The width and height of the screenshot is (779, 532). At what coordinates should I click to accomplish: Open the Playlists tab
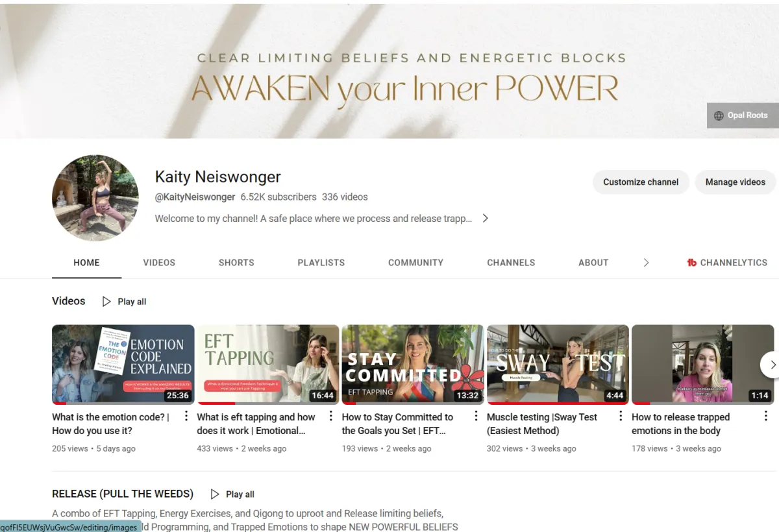(321, 263)
